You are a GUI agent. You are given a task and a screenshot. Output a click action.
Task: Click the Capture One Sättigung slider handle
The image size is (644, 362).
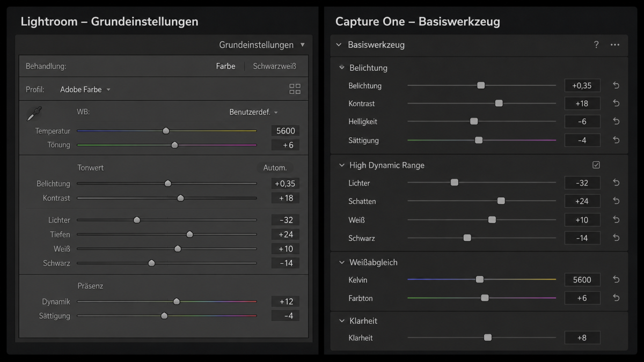click(x=479, y=140)
